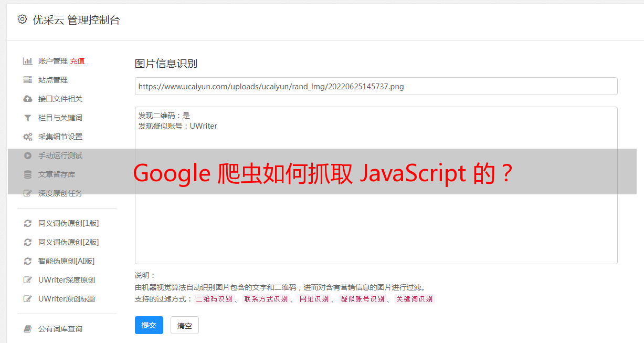Open 接口文件相关 in the sidebar
Image resolution: width=644 pixels, height=343 pixels.
pyautogui.click(x=60, y=99)
